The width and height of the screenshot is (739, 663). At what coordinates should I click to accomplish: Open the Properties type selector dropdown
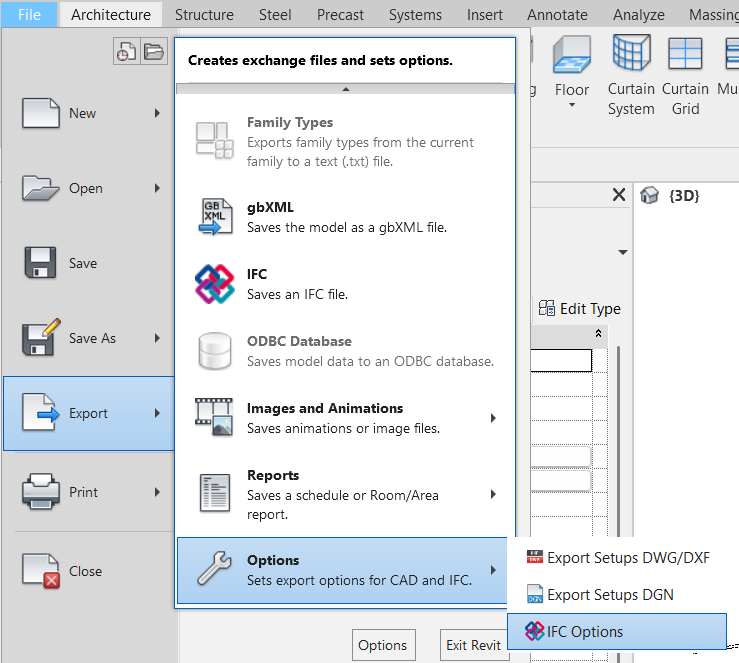pyautogui.click(x=623, y=252)
